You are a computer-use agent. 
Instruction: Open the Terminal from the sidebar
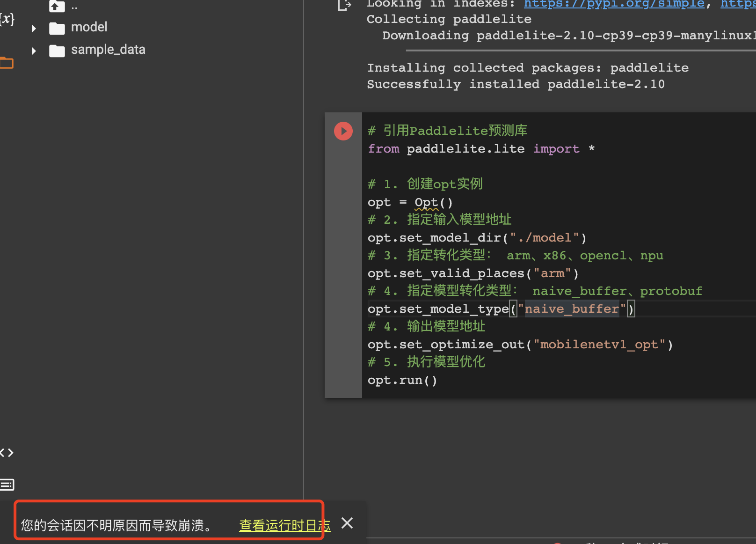pyautogui.click(x=7, y=485)
